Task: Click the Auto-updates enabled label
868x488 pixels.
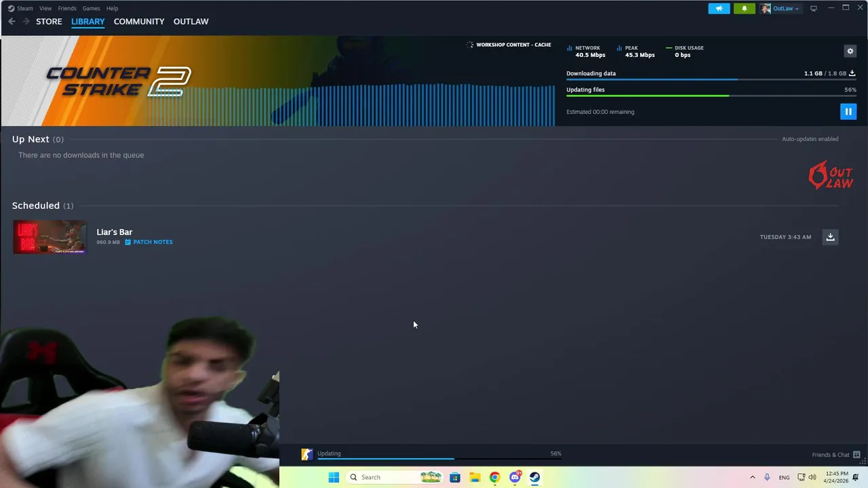Action: [x=810, y=139]
